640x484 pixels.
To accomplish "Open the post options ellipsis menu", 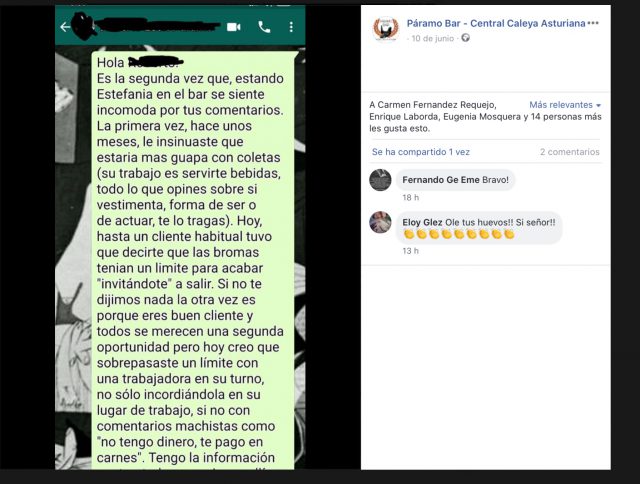I will (593, 23).
